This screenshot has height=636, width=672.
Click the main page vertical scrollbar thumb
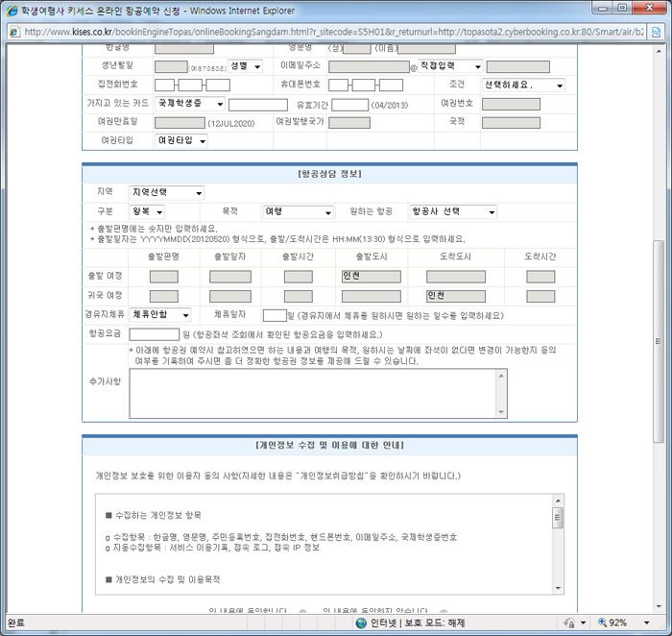[658, 341]
